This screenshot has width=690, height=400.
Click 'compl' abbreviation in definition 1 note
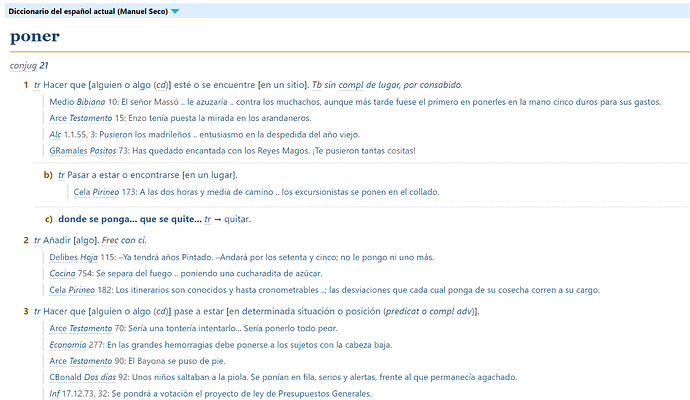click(351, 85)
